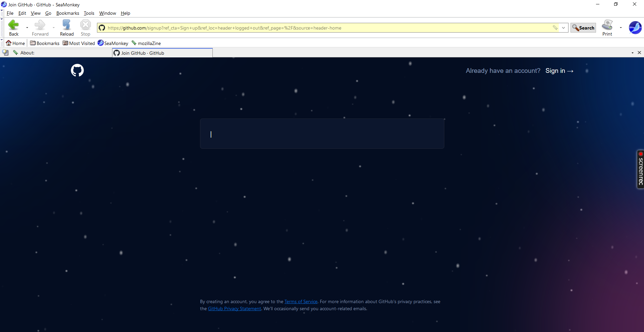Open the GitHub Privacy Statement link

[x=234, y=309]
